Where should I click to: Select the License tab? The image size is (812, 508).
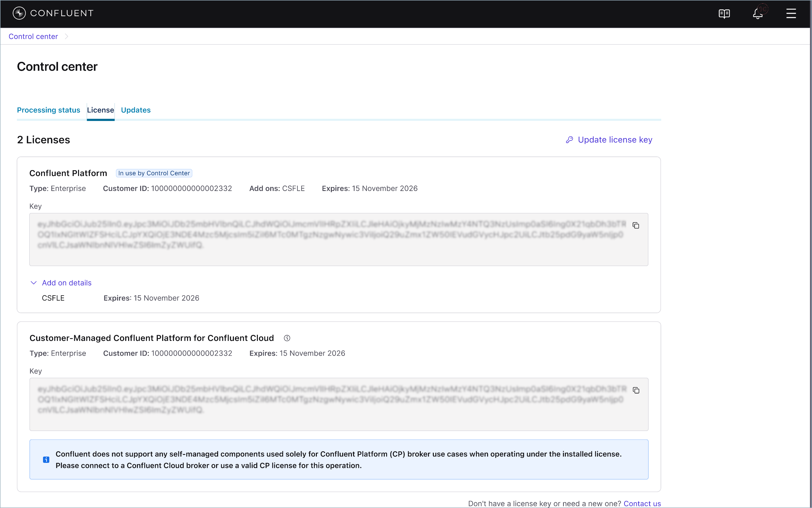pos(100,110)
